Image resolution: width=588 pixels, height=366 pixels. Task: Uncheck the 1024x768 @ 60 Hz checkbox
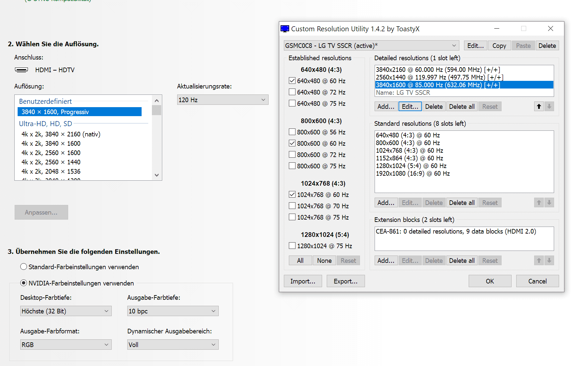pos(292,195)
